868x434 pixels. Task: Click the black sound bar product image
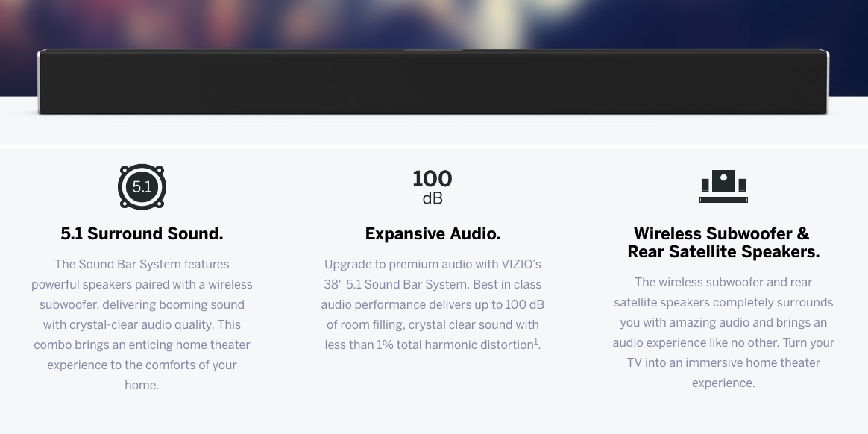433,82
